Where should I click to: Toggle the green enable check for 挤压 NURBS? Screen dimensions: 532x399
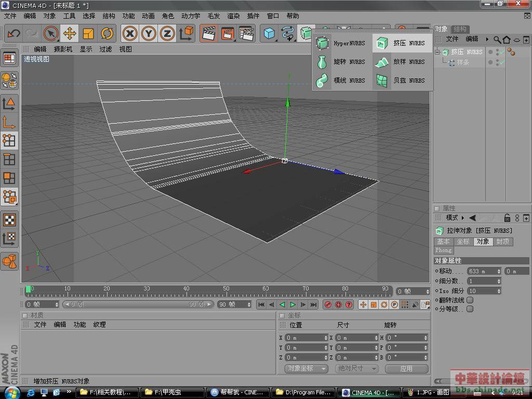(x=502, y=52)
